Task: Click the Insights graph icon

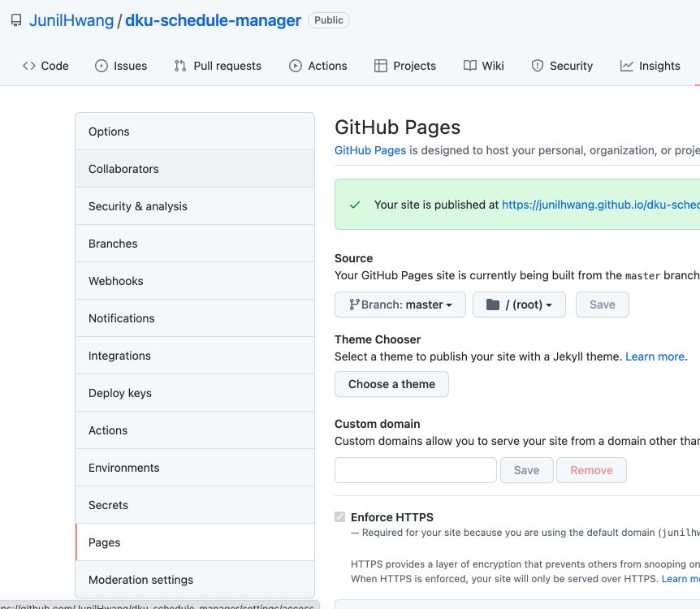Action: point(626,66)
